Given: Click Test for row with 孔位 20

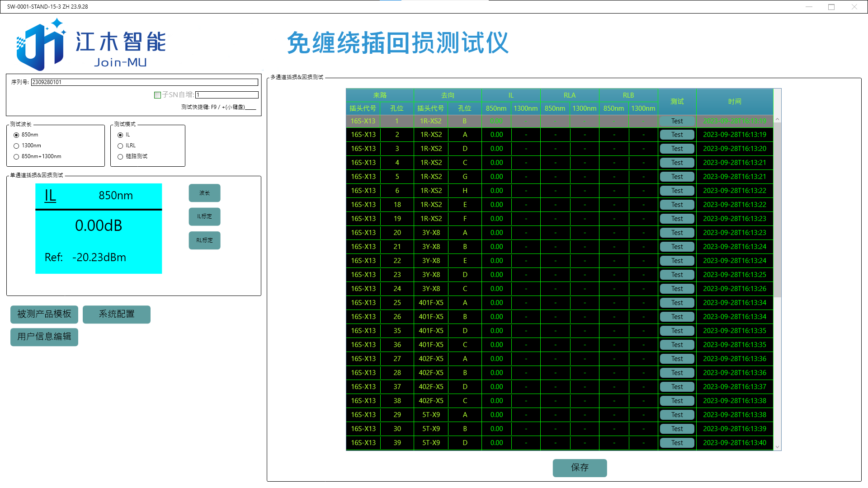Looking at the screenshot, I should click(677, 233).
